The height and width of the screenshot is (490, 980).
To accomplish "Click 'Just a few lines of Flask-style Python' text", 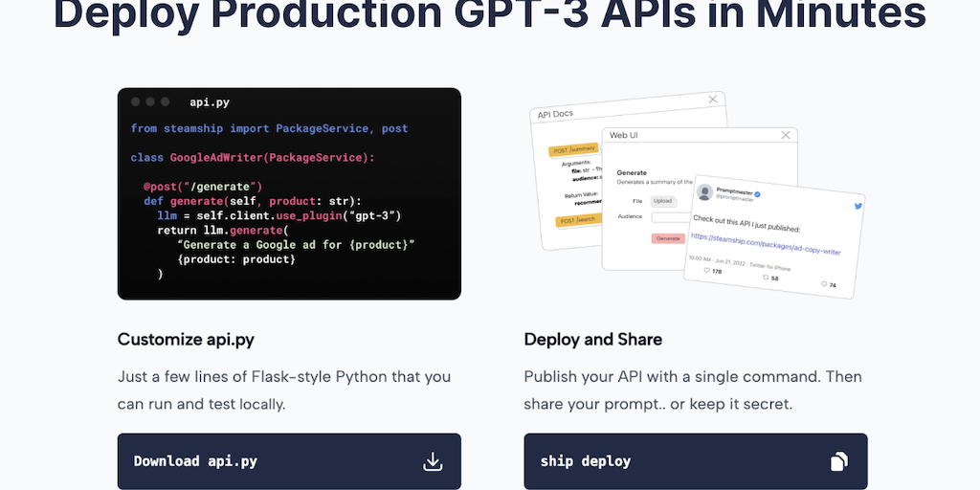I will [252, 377].
